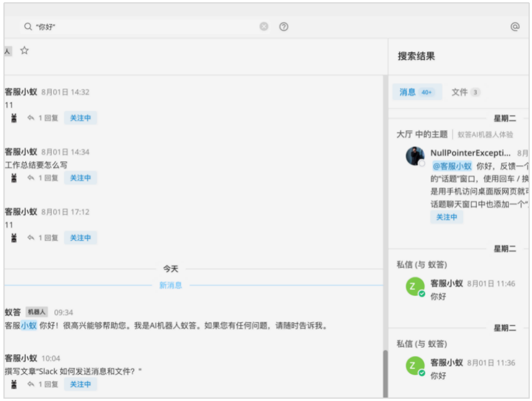Clear the search box with the X icon
Screen dimensions: 532x401
[x=264, y=26]
